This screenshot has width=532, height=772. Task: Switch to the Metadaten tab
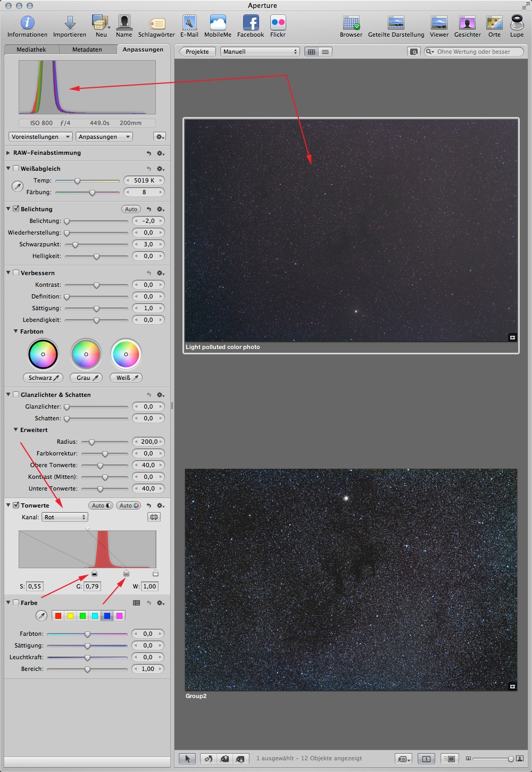coord(87,49)
